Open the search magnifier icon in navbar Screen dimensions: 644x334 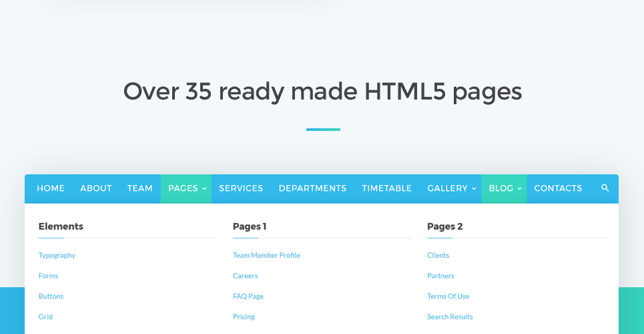(x=605, y=188)
